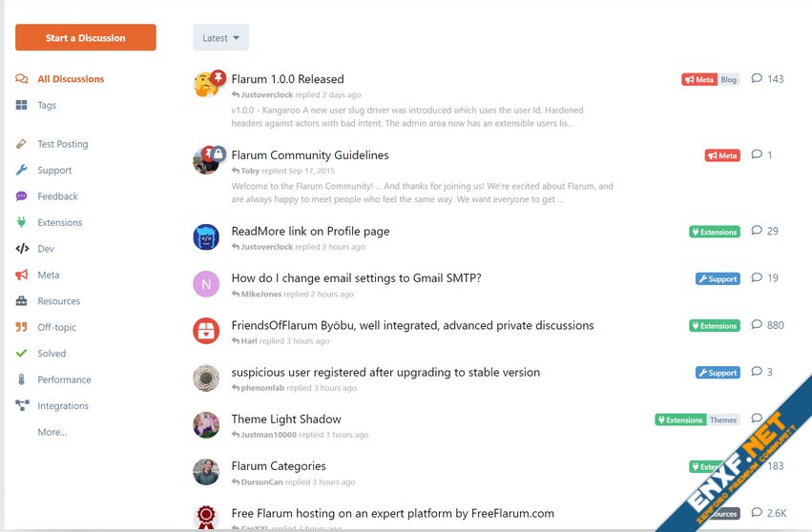Expand More... in the sidebar tags
This screenshot has width=812, height=532.
click(x=52, y=432)
